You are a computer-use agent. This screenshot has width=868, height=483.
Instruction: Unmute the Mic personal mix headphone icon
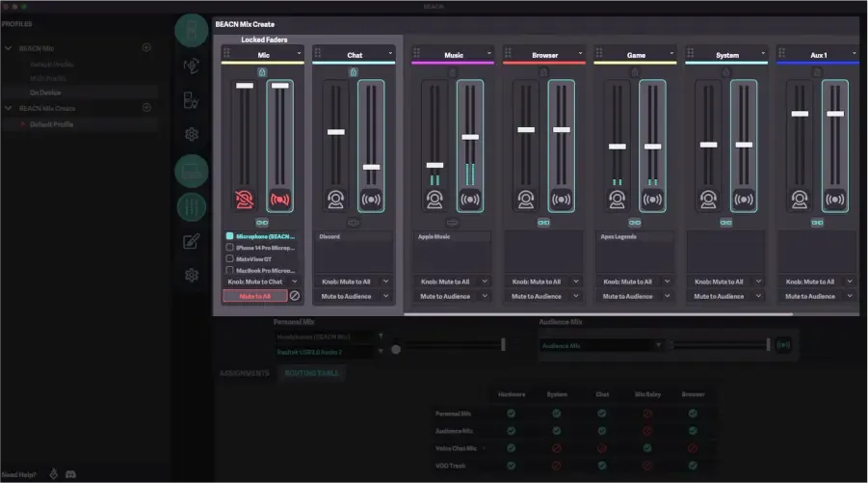[244, 200]
